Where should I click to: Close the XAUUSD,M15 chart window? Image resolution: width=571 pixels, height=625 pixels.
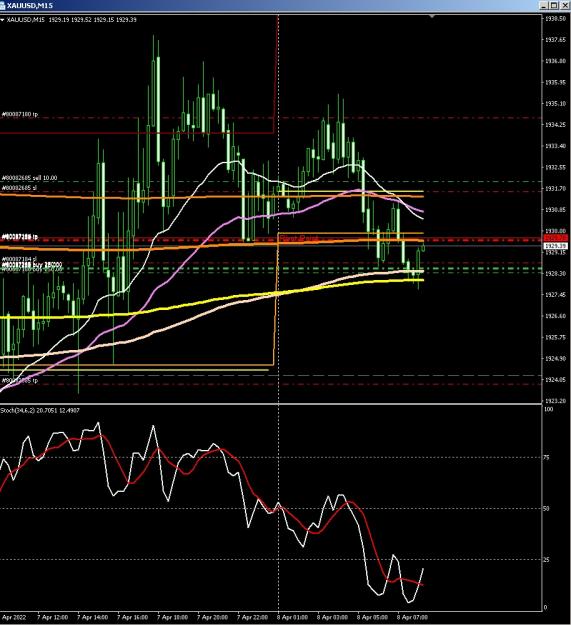(565, 5)
